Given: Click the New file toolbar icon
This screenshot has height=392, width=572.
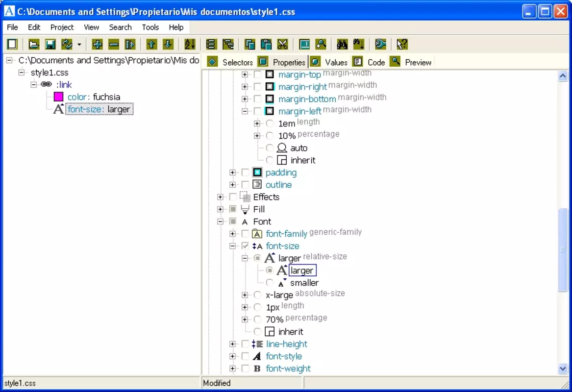Looking at the screenshot, I should [12, 44].
